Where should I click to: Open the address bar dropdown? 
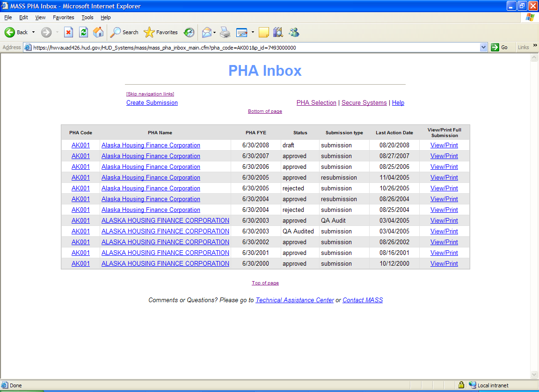[483, 47]
